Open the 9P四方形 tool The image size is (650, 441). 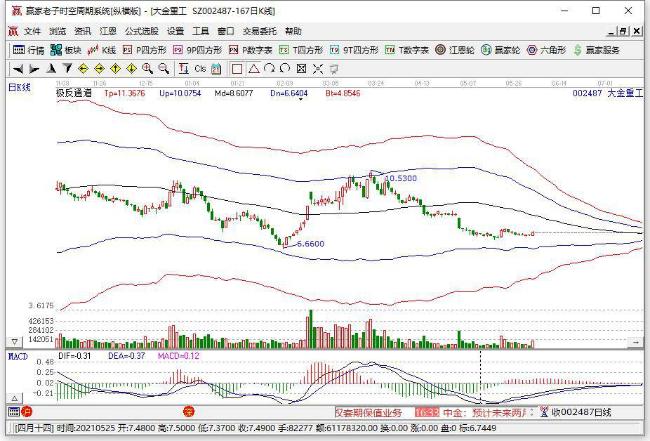pyautogui.click(x=198, y=50)
